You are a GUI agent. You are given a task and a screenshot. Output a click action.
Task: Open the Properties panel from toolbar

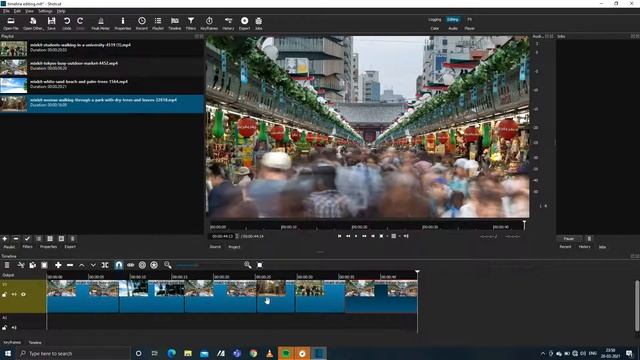pyautogui.click(x=122, y=23)
